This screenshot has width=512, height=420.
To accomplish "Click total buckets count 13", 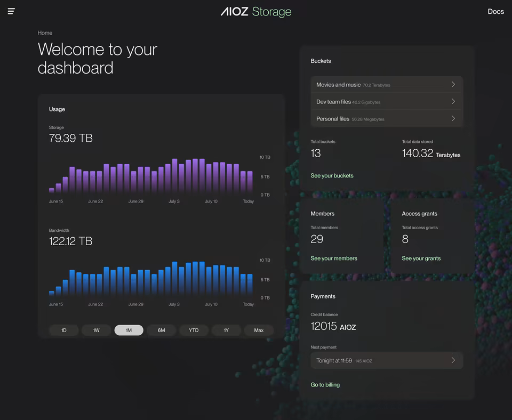I will coord(315,154).
